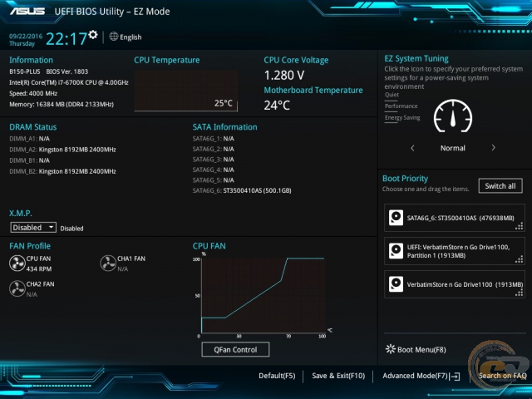
Task: Click the CPU Temperature graph
Action: [x=186, y=91]
